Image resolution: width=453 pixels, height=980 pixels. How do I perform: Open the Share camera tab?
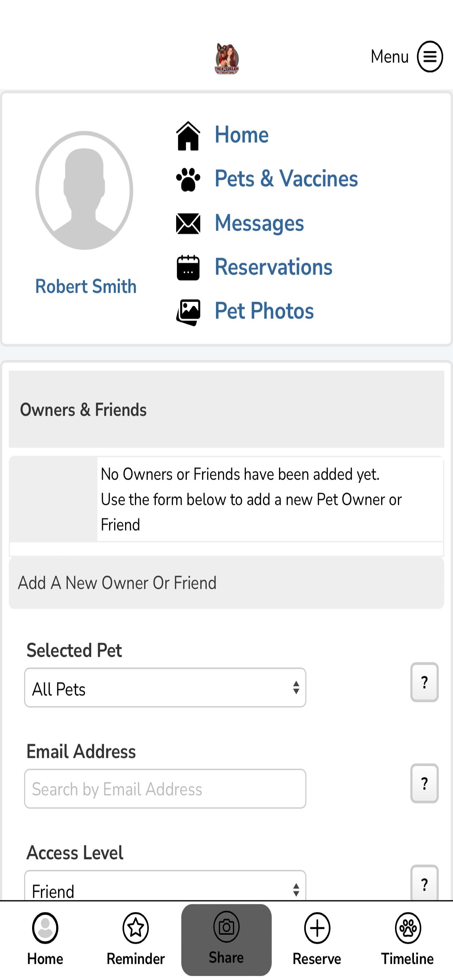[226, 940]
